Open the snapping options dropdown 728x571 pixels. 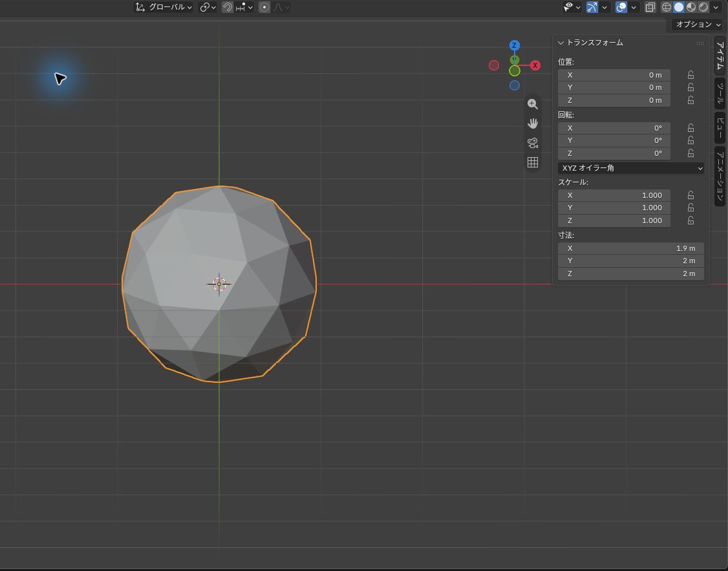244,7
